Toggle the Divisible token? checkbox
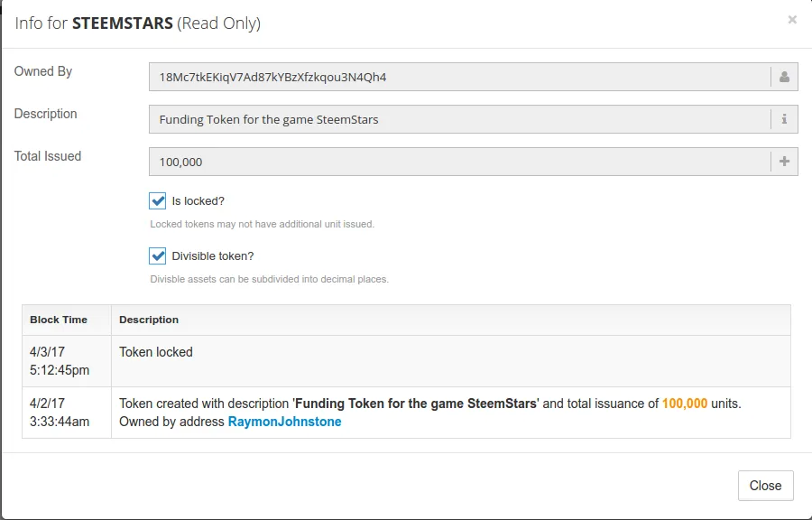The image size is (812, 520). click(157, 255)
